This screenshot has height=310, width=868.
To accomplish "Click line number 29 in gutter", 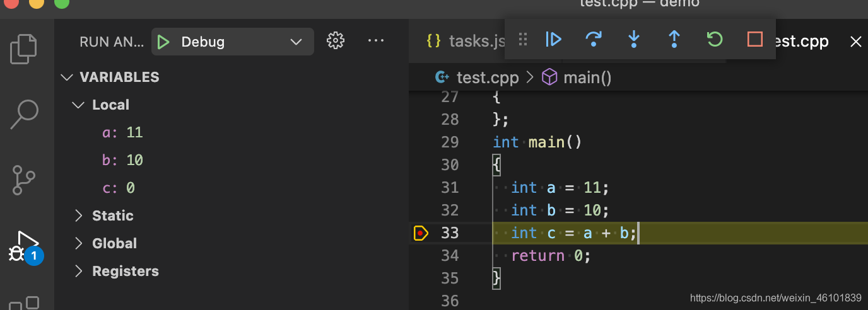I will point(450,142).
